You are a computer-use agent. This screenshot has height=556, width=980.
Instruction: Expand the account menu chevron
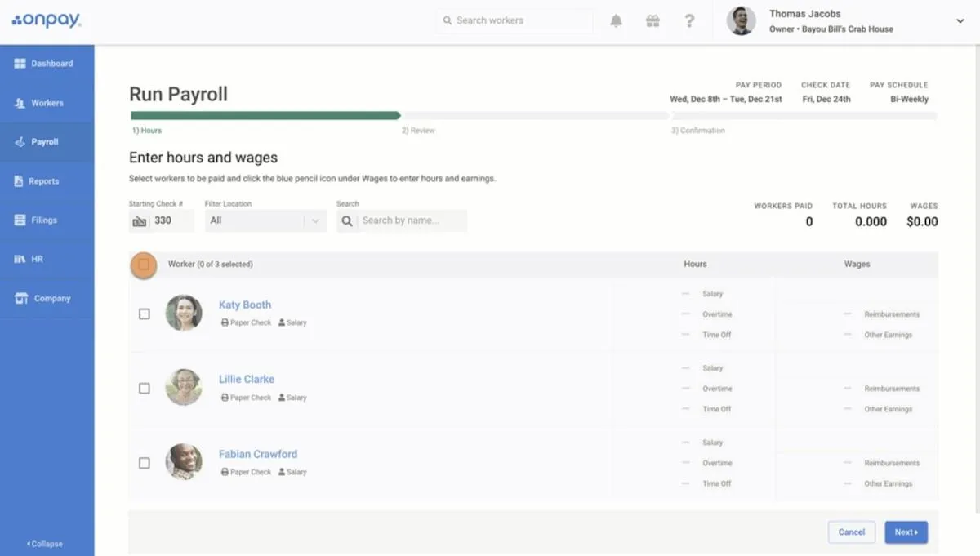(960, 21)
